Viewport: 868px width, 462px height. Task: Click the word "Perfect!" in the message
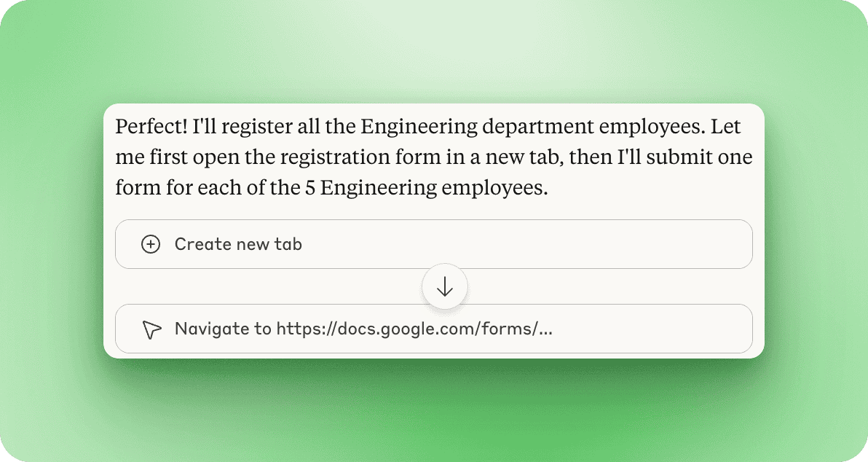click(151, 127)
